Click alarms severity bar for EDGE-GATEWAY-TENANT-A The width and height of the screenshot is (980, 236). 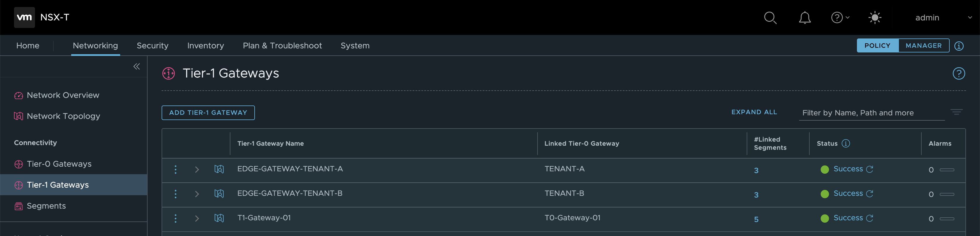(x=947, y=170)
